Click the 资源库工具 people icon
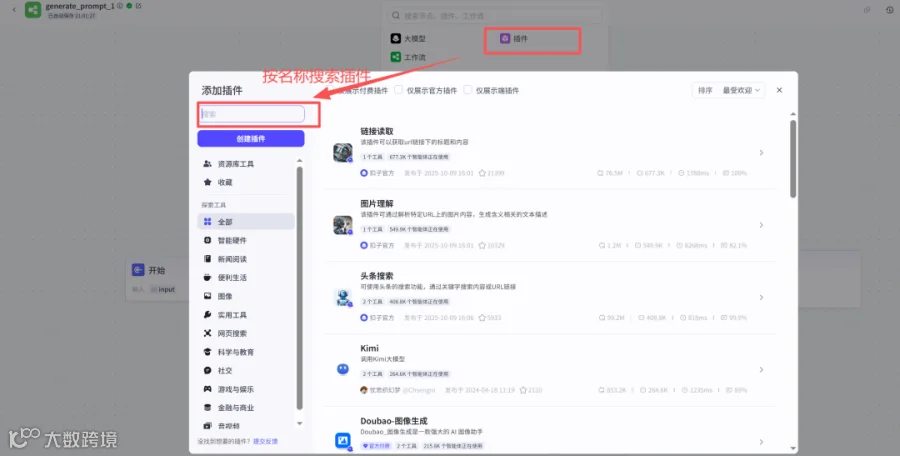Image resolution: width=900 pixels, height=456 pixels. click(207, 164)
